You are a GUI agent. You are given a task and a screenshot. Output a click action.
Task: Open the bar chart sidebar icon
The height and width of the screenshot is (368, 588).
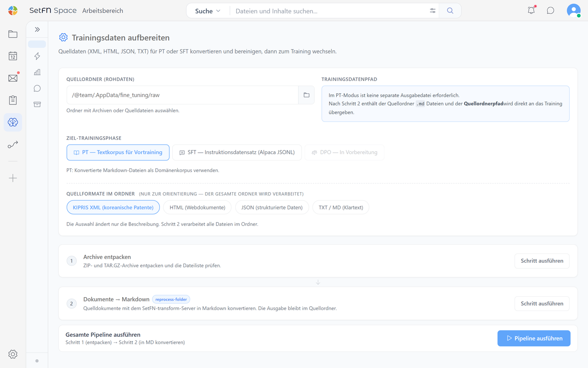(x=37, y=72)
